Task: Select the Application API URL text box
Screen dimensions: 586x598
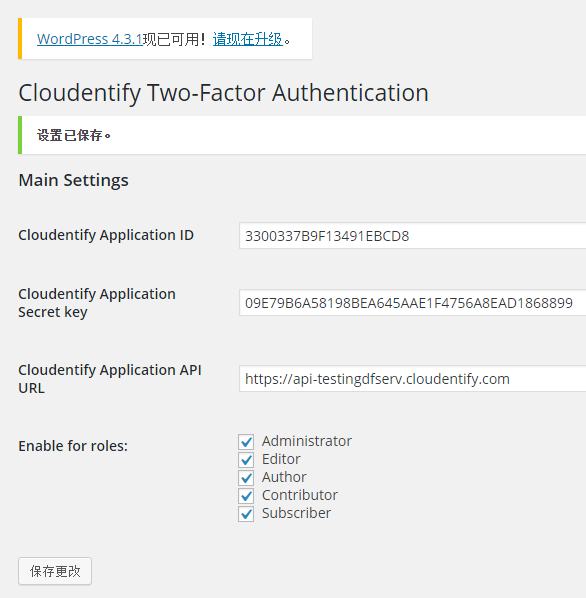Action: [413, 379]
